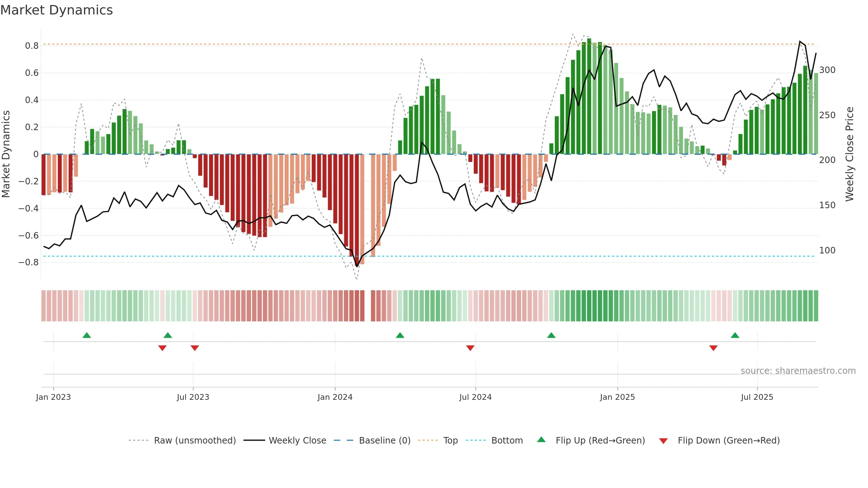Click the first flip-up marker in early 2023
The image size is (868, 488).
[x=87, y=335]
